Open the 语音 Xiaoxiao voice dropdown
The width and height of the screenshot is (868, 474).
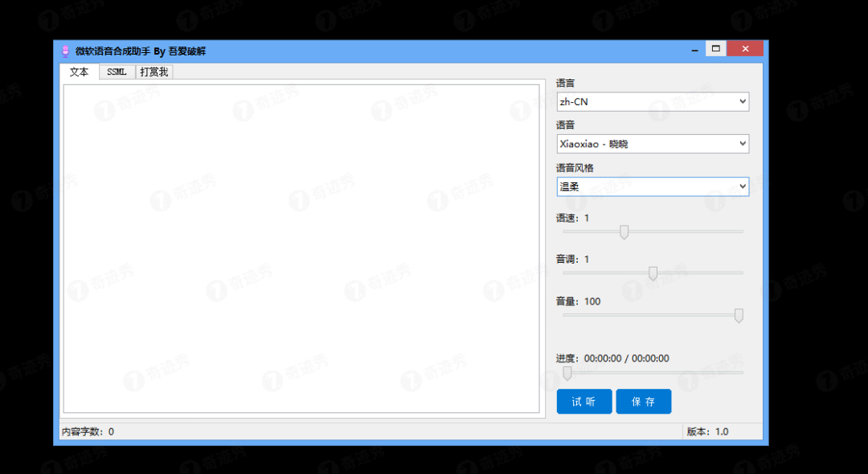click(x=653, y=144)
